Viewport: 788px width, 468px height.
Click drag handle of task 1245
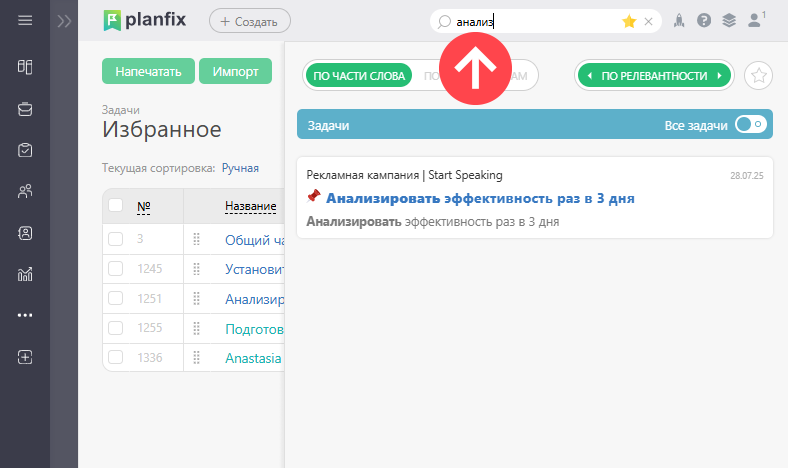[196, 269]
